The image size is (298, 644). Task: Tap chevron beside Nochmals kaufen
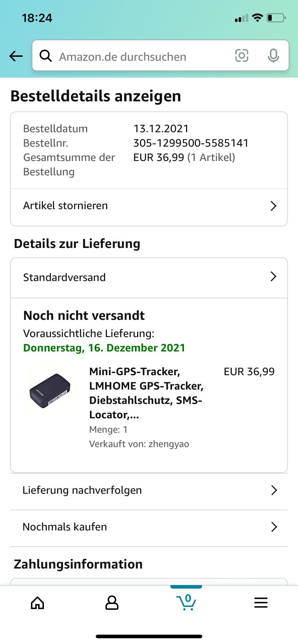[274, 527]
